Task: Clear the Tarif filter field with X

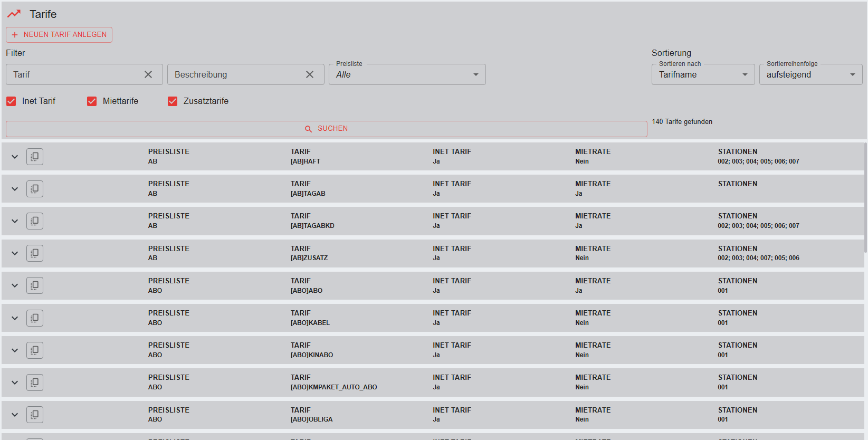Action: click(148, 75)
